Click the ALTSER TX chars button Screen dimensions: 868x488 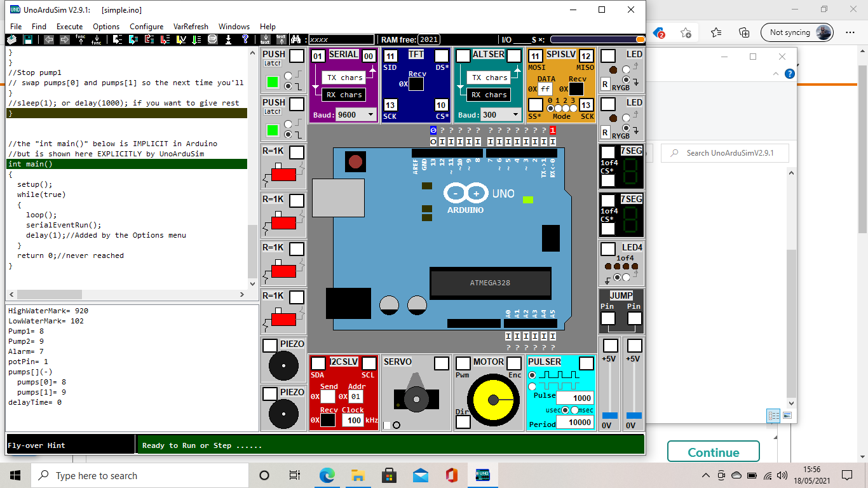coord(487,78)
